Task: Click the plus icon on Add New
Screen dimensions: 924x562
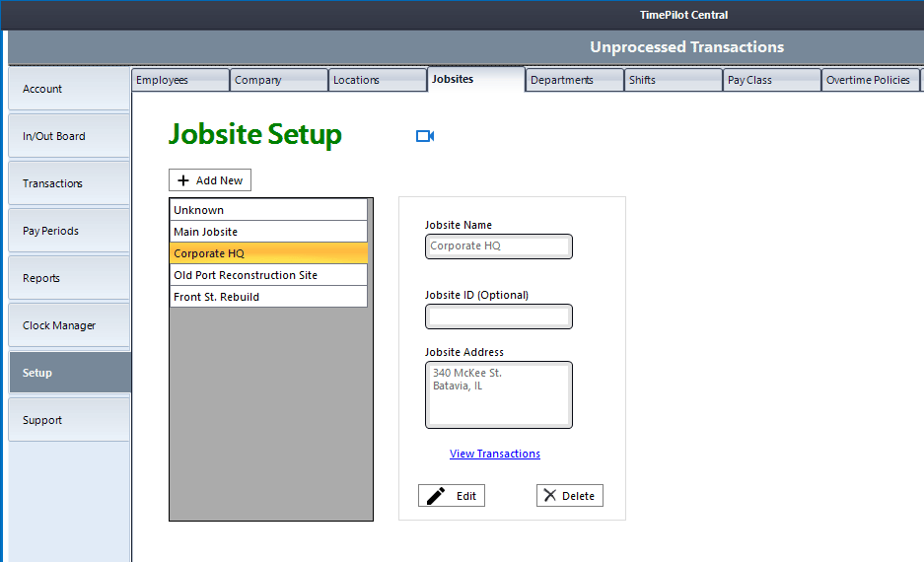Action: (183, 180)
